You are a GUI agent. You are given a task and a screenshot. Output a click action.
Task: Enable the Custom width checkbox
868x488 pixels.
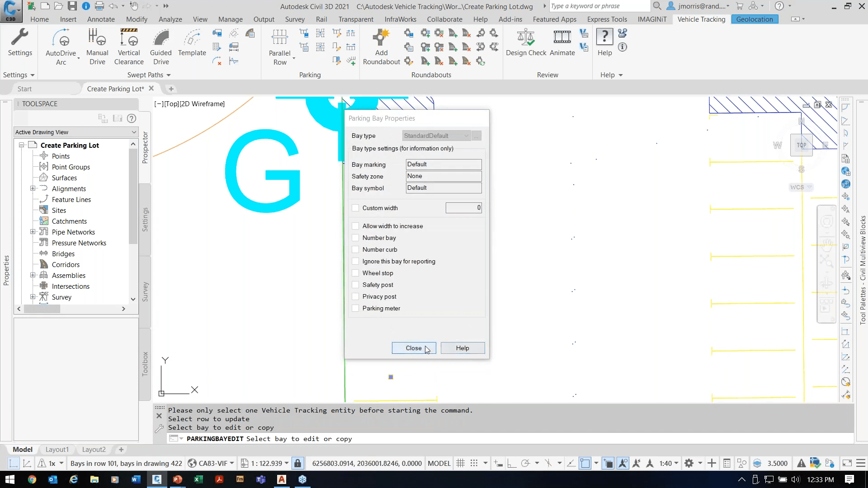pos(356,208)
